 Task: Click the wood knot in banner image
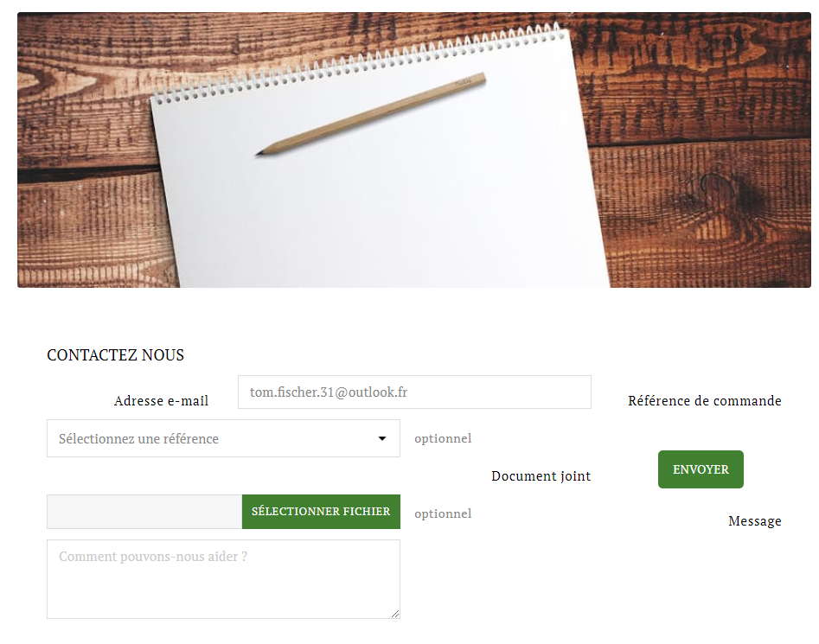click(x=718, y=187)
